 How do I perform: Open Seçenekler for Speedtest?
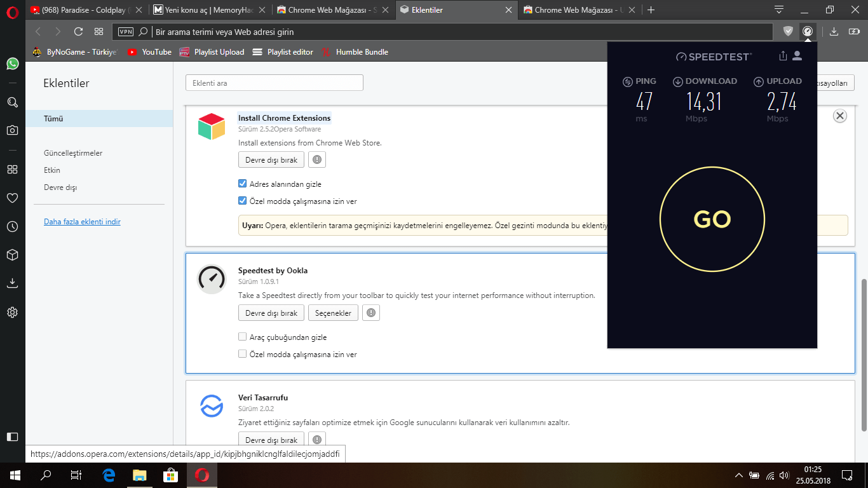pyautogui.click(x=333, y=313)
